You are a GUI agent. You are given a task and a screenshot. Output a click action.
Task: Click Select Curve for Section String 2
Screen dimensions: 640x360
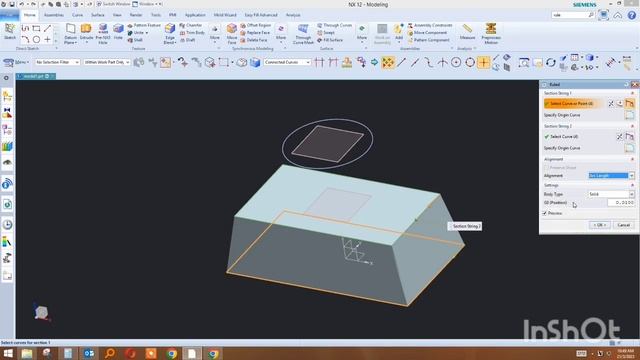click(564, 137)
